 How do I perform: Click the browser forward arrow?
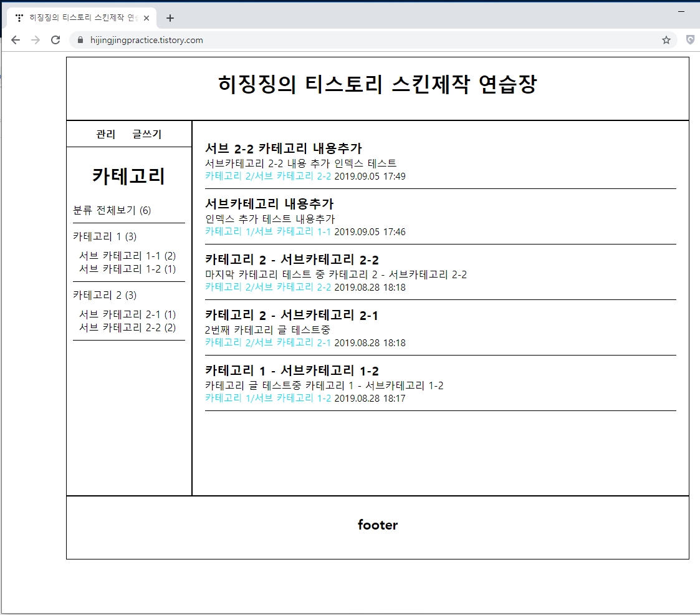coord(36,40)
